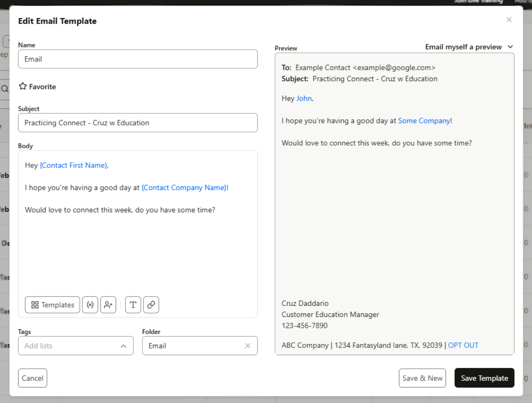Viewport: 532px width, 403px height.
Task: Open the Templates picker in the body toolbar
Action: [x=52, y=305]
